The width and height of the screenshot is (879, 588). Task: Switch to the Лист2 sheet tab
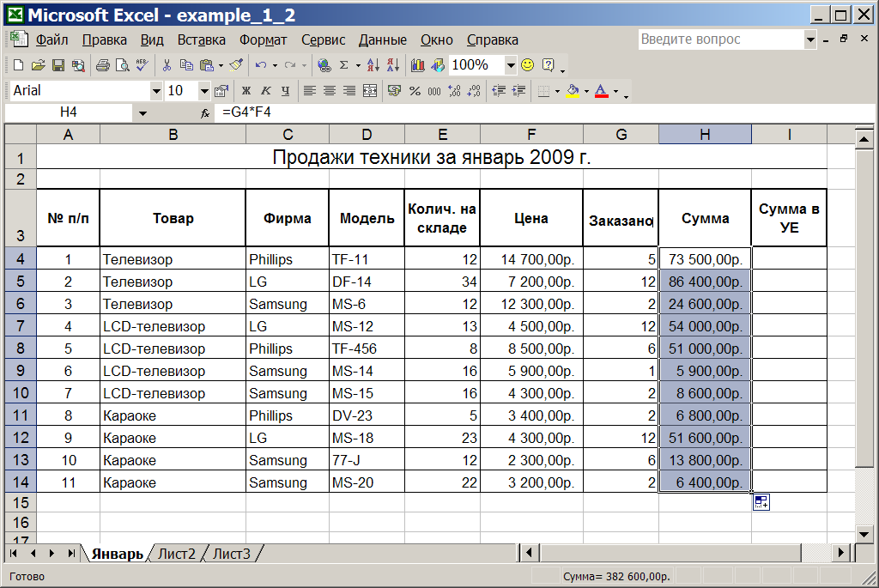176,554
